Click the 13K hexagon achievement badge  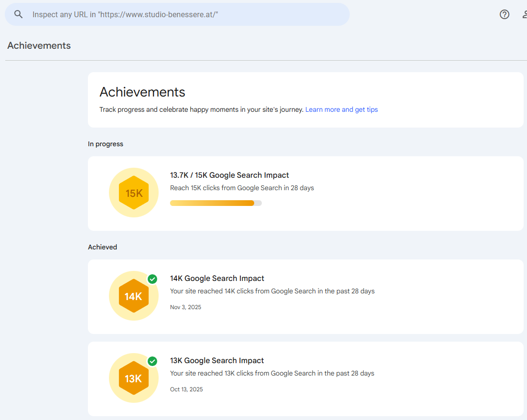(134, 378)
